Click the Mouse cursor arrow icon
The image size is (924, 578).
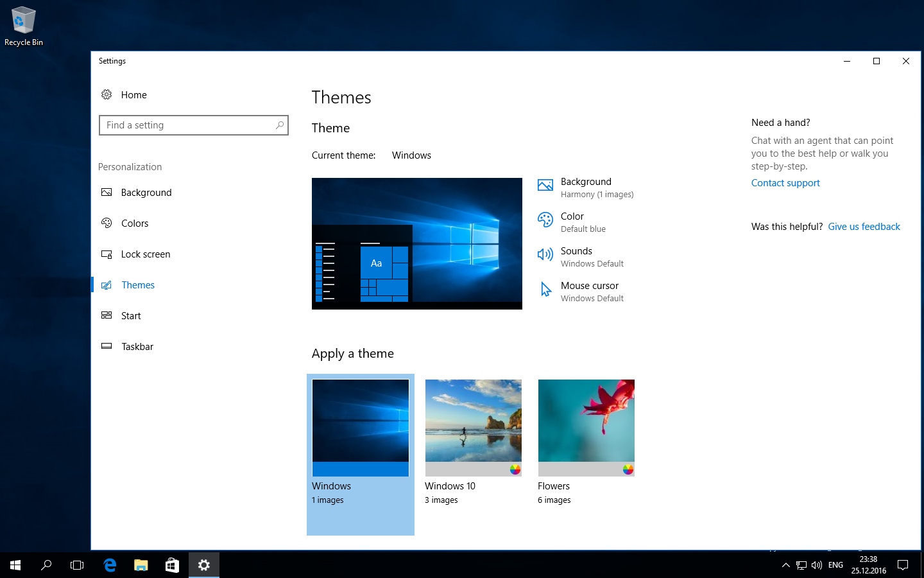[x=545, y=290]
